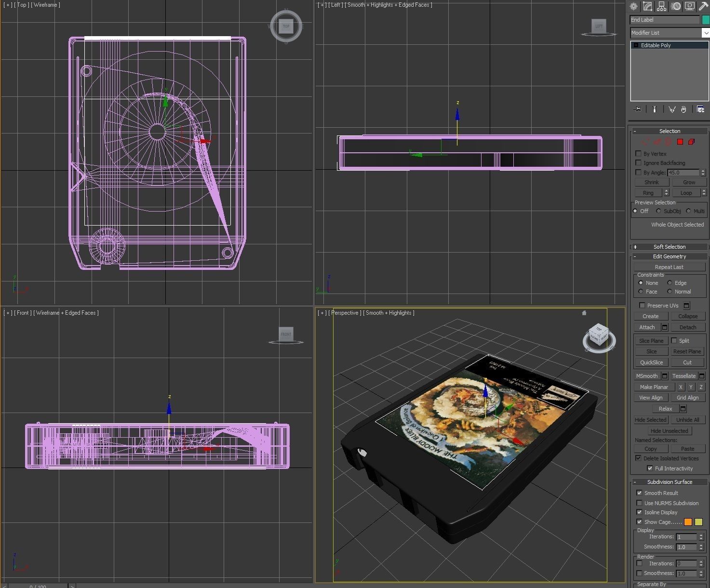Click the Repeat Last button

coord(669,267)
